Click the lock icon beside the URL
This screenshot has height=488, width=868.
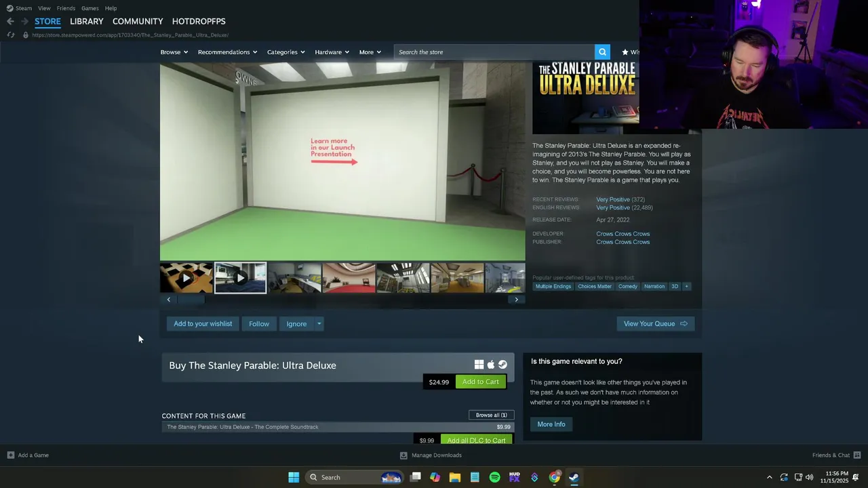tap(26, 35)
